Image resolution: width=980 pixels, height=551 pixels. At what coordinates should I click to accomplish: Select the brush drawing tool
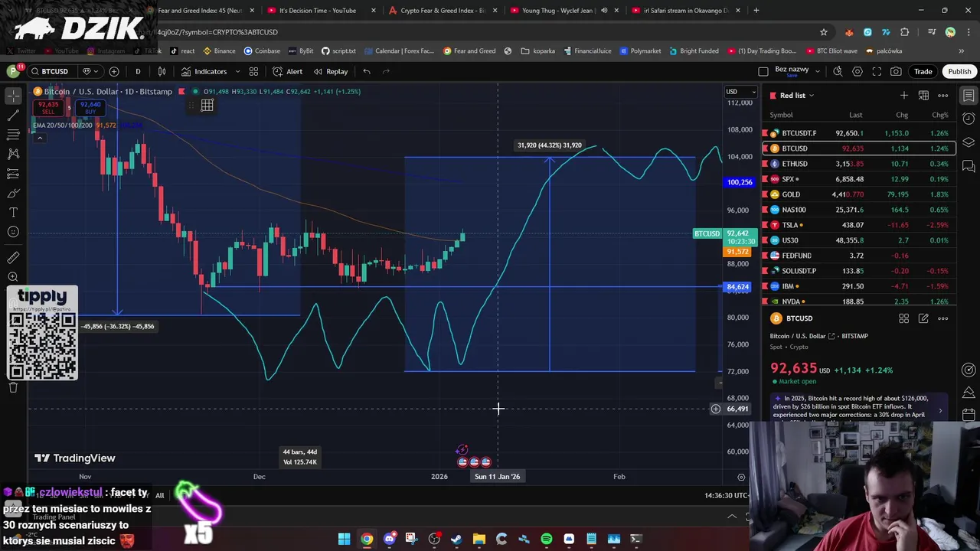pyautogui.click(x=13, y=193)
